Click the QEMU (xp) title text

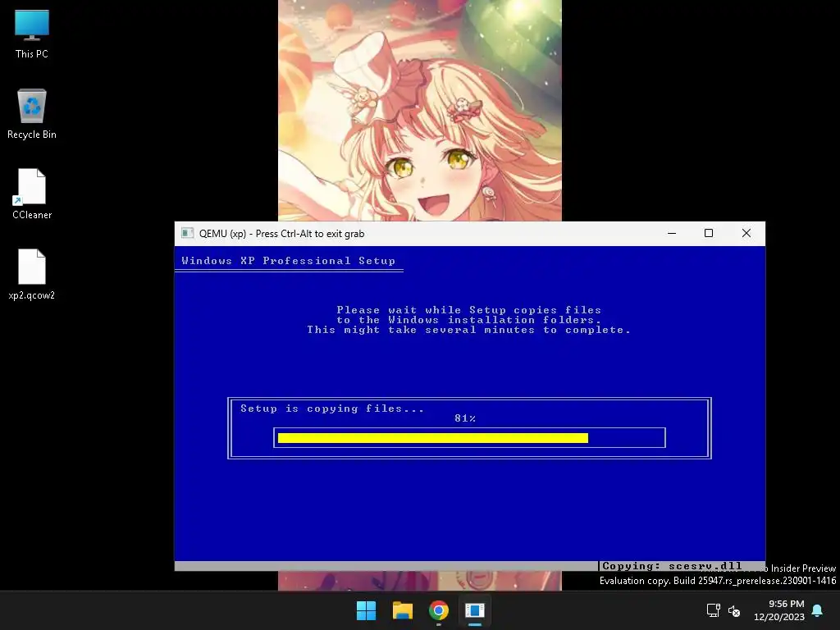coord(282,234)
